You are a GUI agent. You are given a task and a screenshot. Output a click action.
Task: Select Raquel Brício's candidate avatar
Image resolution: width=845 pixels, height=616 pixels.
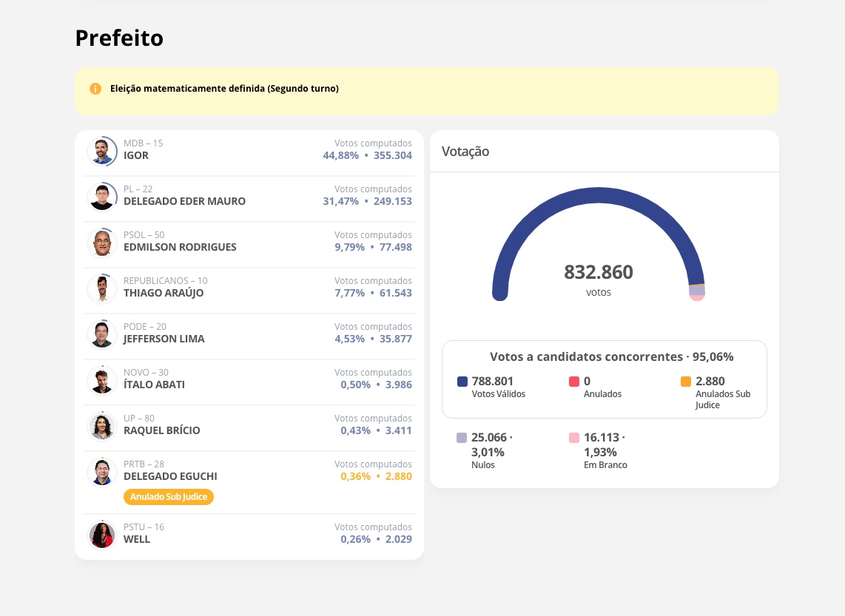coord(102,426)
